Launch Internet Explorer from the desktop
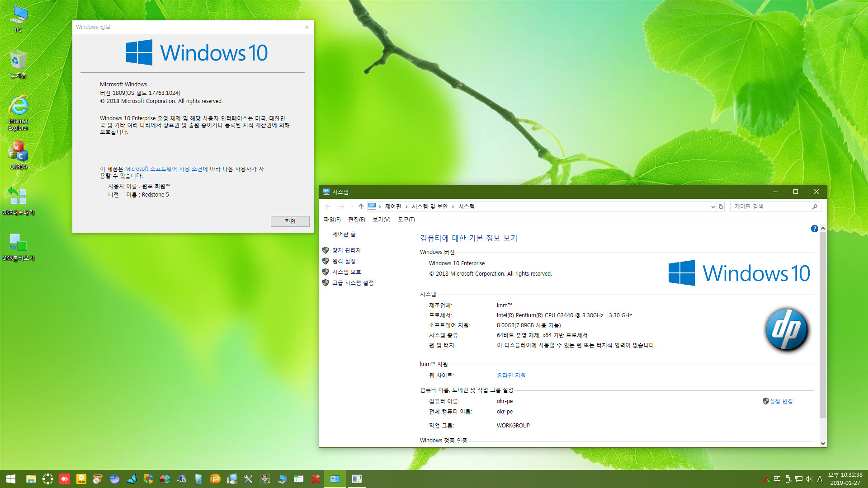This screenshot has width=868, height=488. (x=18, y=113)
